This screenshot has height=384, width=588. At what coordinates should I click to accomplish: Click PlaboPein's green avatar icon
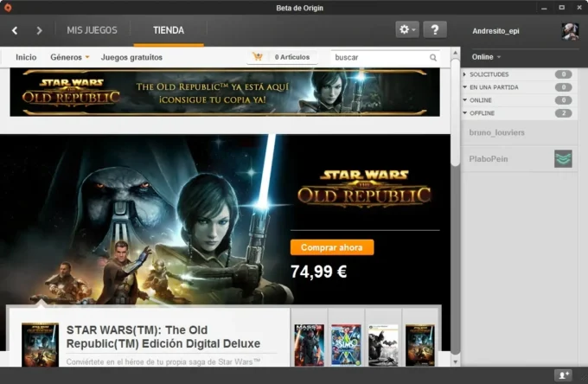pyautogui.click(x=563, y=158)
